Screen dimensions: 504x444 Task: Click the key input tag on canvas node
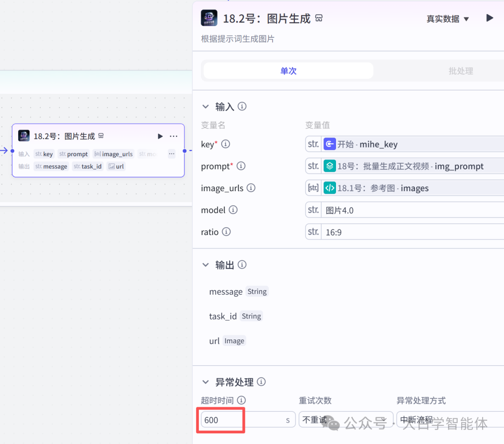coord(44,154)
